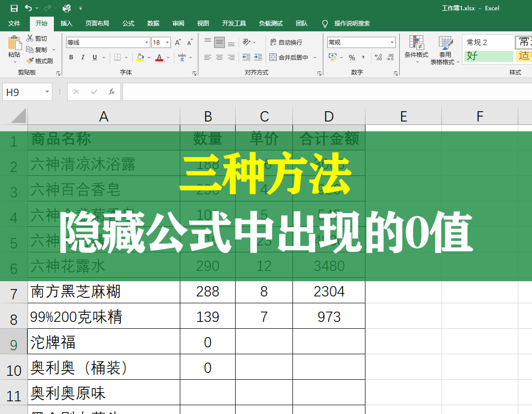Switch to the 插入 (Insert) tab

point(67,23)
